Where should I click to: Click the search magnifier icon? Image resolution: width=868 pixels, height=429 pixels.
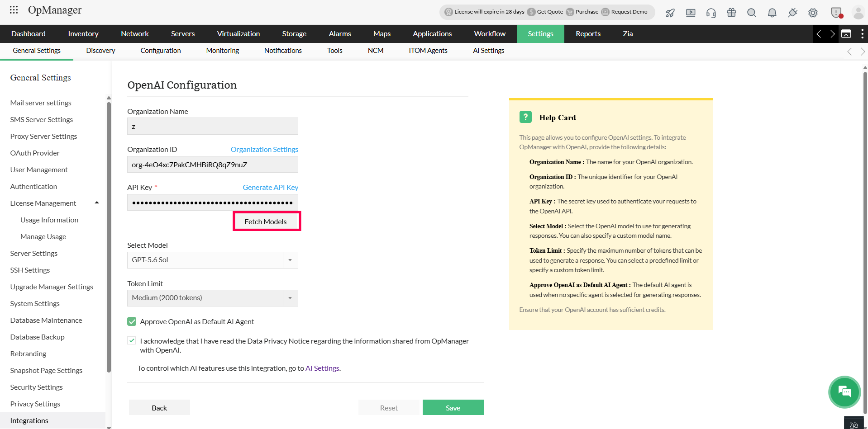tap(752, 13)
